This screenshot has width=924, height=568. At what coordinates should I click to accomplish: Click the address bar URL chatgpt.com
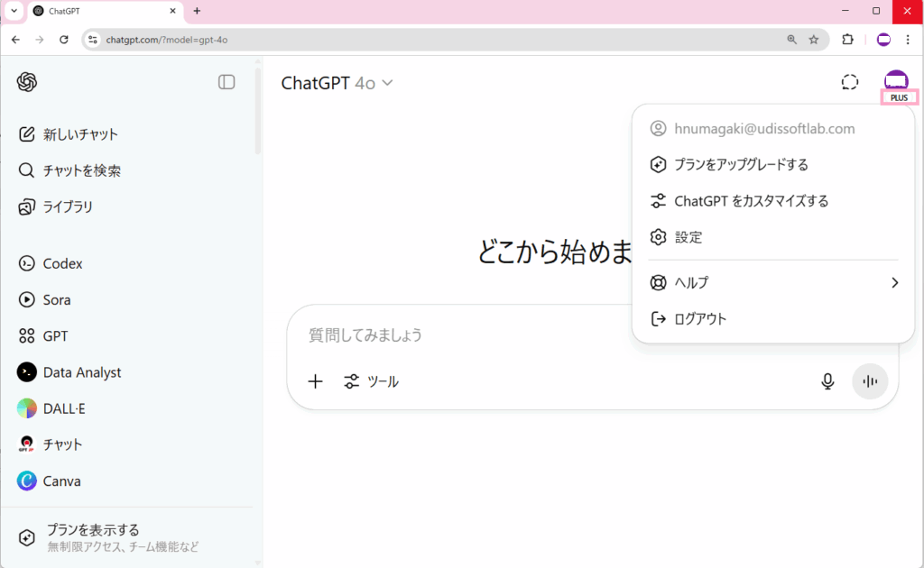coord(167,40)
